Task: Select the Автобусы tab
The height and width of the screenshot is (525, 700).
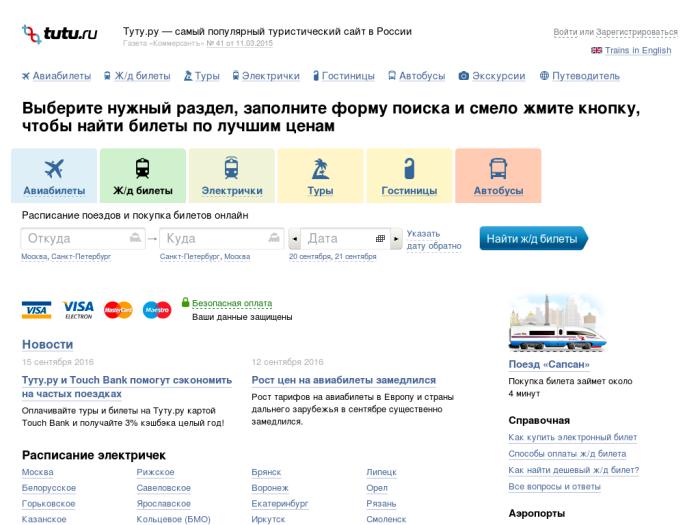Action: (x=497, y=176)
